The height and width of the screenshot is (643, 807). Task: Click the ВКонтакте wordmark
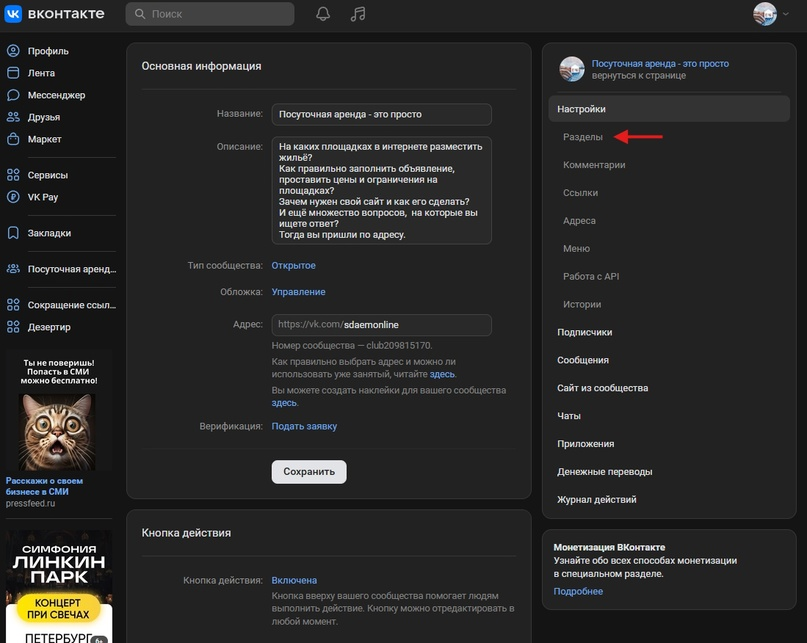66,14
